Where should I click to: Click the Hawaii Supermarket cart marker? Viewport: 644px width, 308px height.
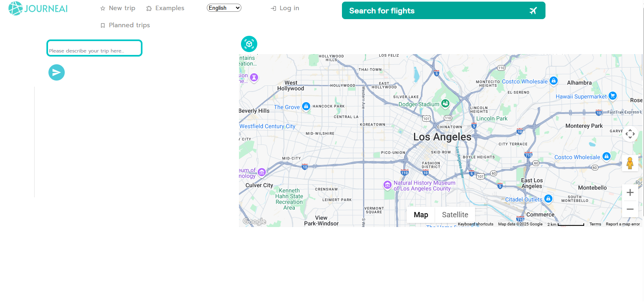[613, 96]
